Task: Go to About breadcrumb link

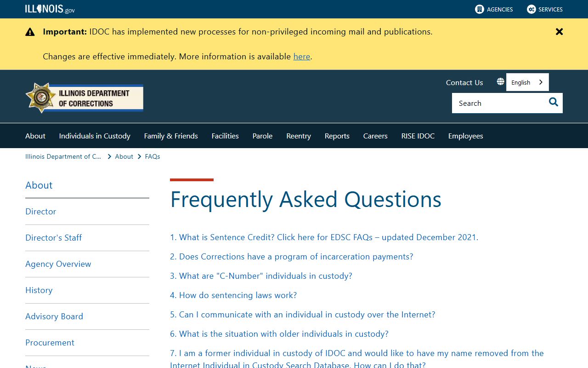Action: [124, 156]
